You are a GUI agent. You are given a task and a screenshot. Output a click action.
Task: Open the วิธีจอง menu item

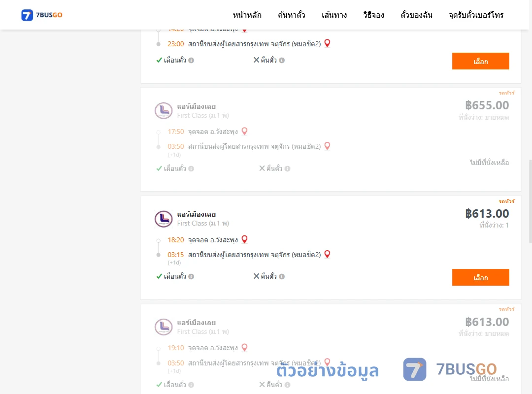coord(373,15)
